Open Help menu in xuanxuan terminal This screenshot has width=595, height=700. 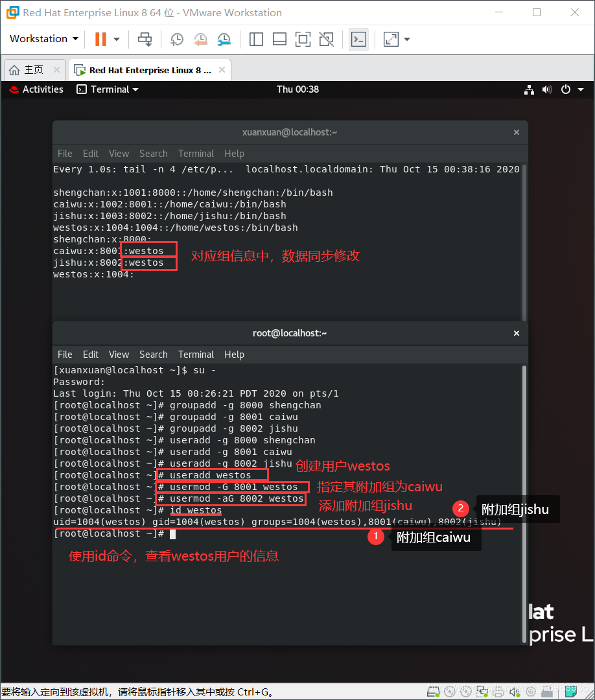point(234,154)
